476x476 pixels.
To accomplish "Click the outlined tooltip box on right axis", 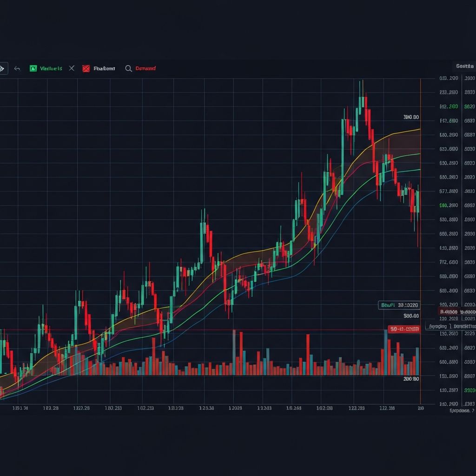I will click(450, 326).
